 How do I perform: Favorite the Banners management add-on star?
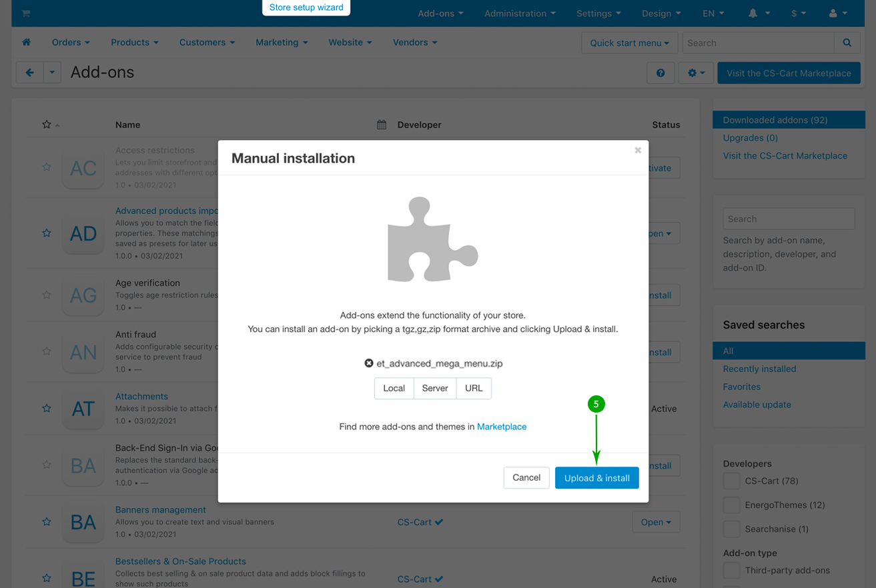[x=47, y=522]
